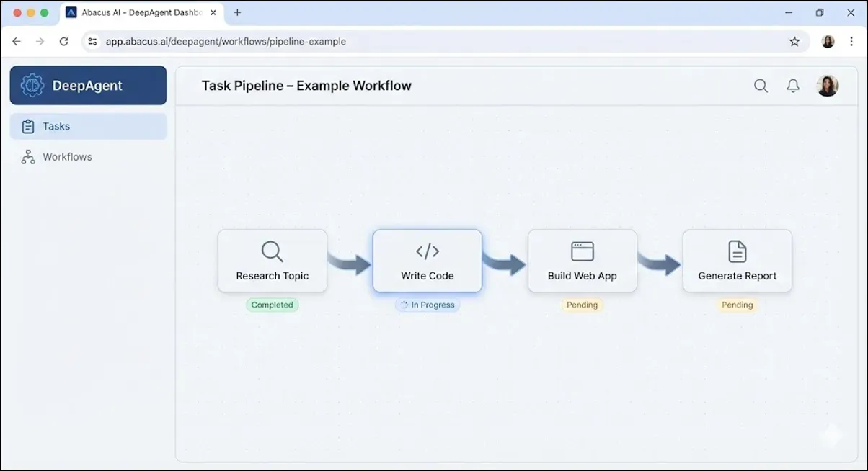Screen dimensions: 868x471
Task: Click the Completed badge under Research Topic
Action: coord(272,305)
